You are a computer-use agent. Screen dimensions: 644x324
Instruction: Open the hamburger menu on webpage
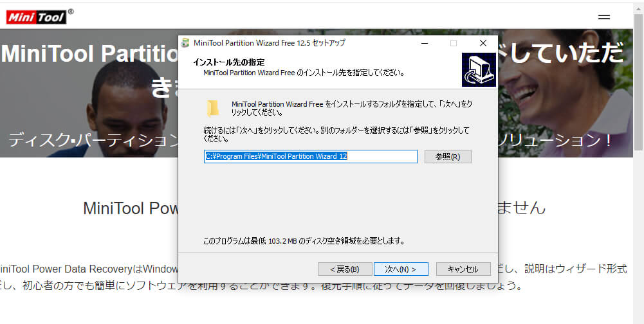click(603, 17)
